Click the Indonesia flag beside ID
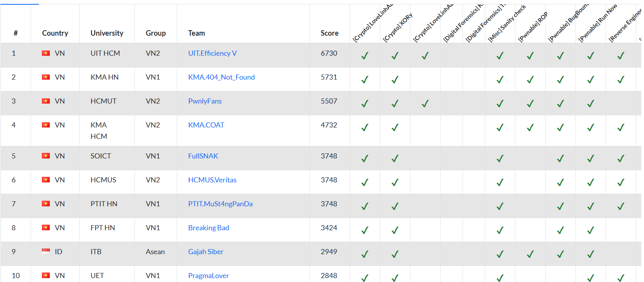This screenshot has height=282, width=644. click(x=46, y=252)
